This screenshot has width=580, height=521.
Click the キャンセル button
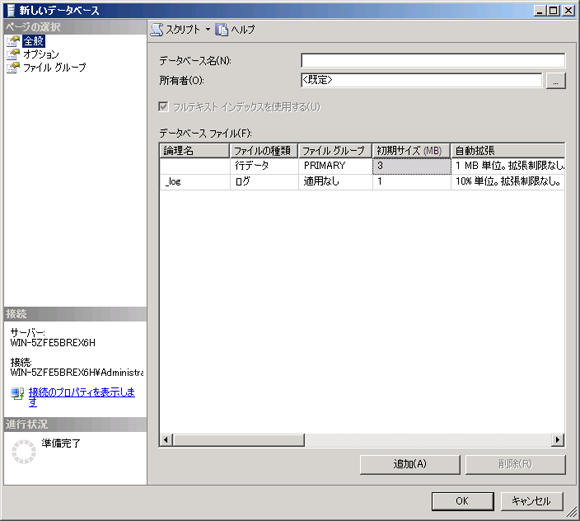pyautogui.click(x=532, y=501)
